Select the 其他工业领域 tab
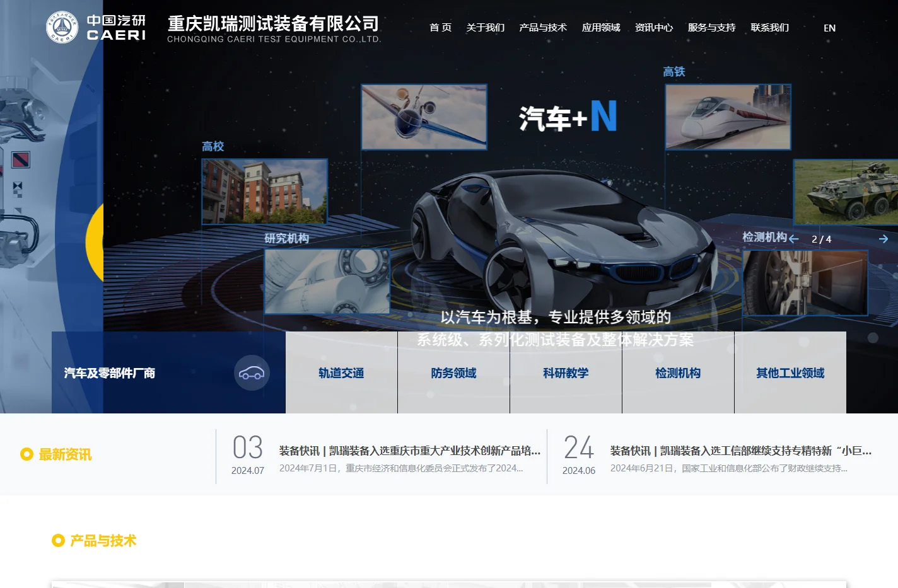 (790, 372)
